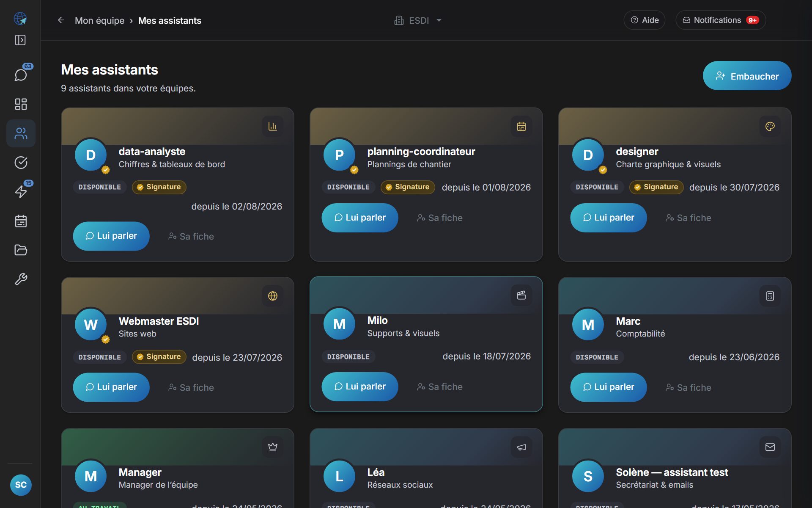Select the team members sidebar icon

click(x=21, y=133)
